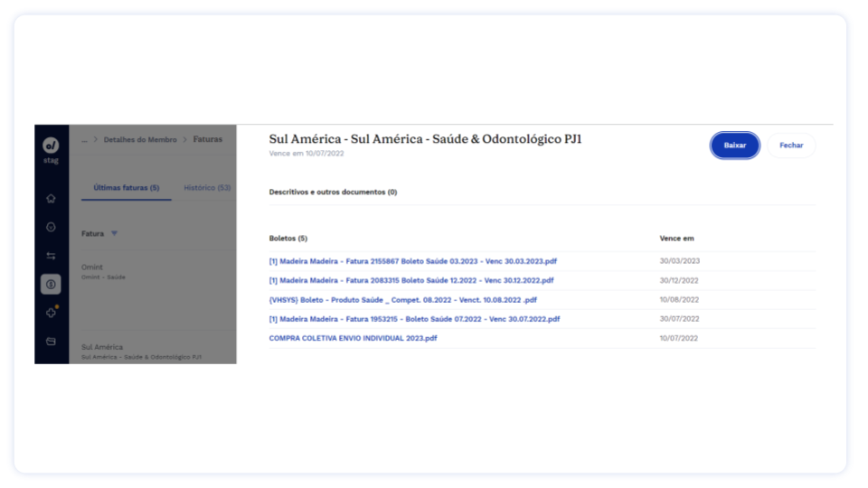Open the VHSYS Boleto Produto Saúde pdf
This screenshot has height=488, width=868.
(x=403, y=300)
